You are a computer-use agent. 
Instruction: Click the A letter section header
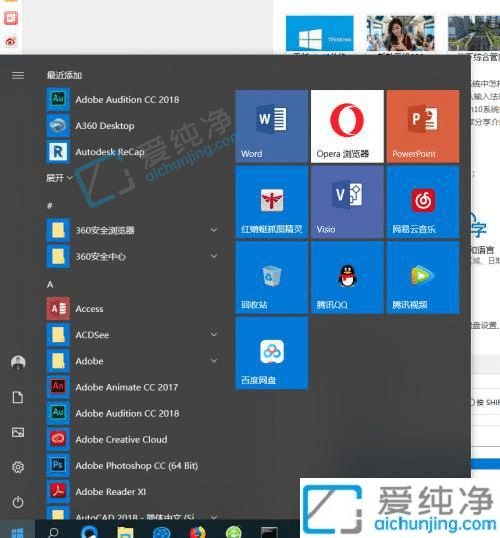tap(50, 284)
